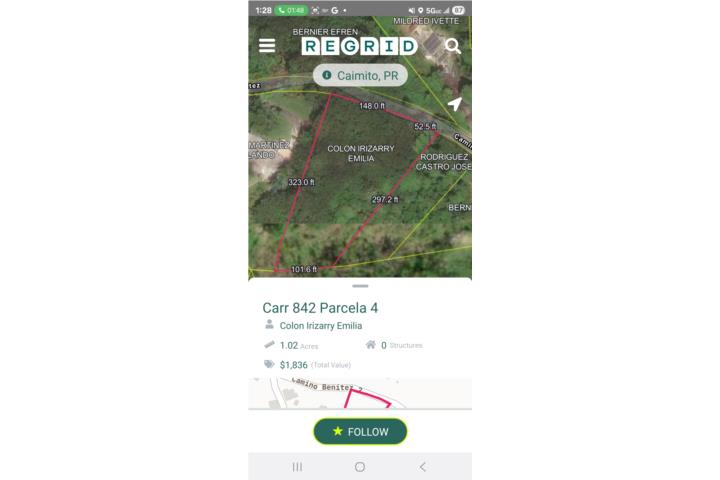
Task: Open the hamburger menu
Action: point(267,45)
